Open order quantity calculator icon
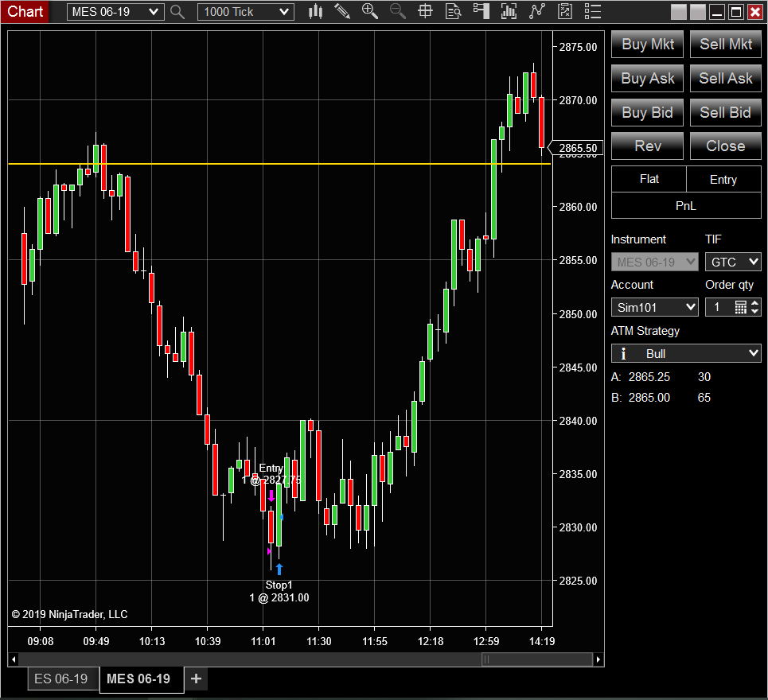Image resolution: width=768 pixels, height=700 pixels. pos(741,307)
